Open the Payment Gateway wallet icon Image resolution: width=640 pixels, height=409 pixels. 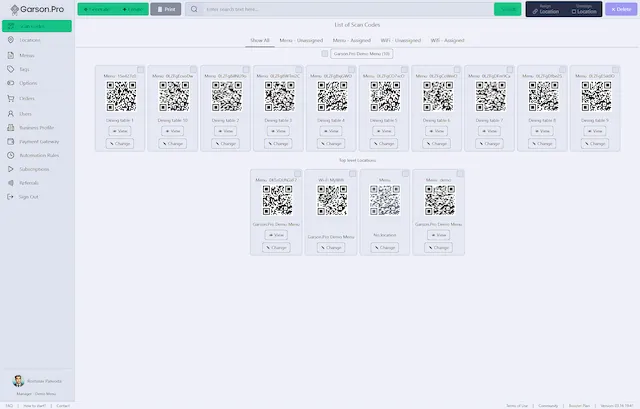click(11, 141)
